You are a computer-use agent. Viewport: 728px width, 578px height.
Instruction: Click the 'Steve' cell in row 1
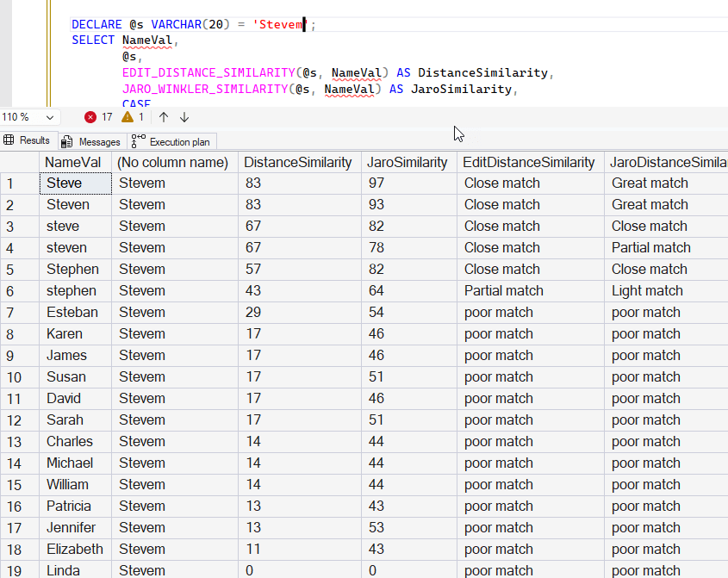click(x=75, y=183)
